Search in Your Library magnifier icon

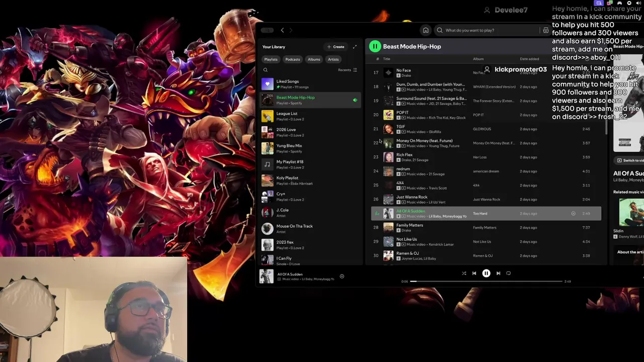click(266, 70)
